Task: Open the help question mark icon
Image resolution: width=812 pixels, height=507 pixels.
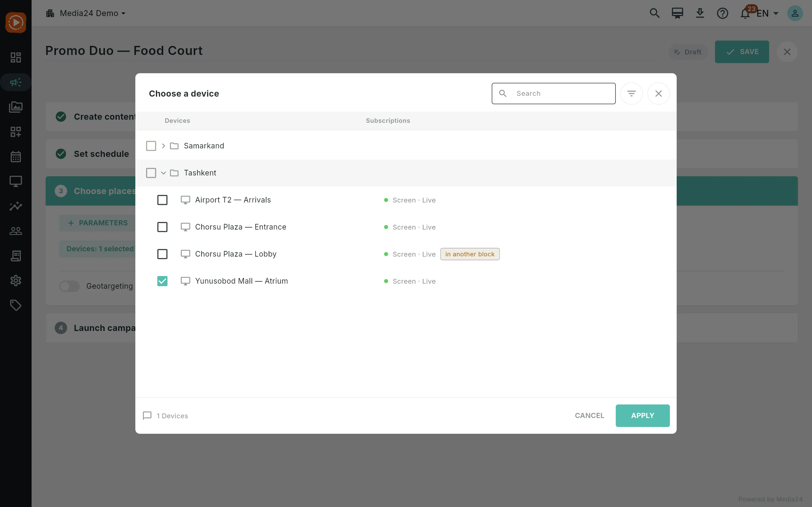Action: tap(722, 14)
